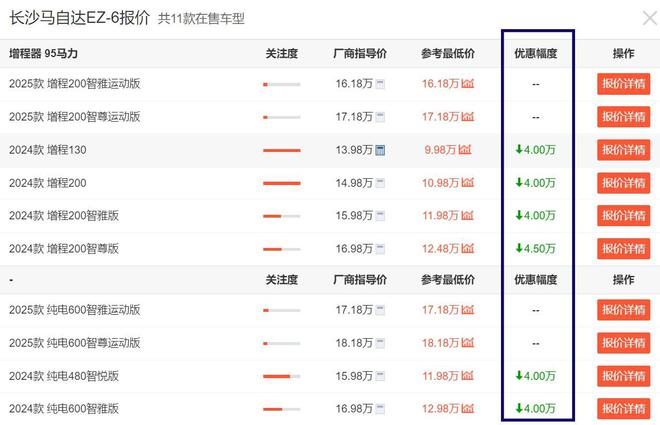Click calculator icon beside 14.98万 guide price
The height and width of the screenshot is (425, 660).
pyautogui.click(x=381, y=183)
